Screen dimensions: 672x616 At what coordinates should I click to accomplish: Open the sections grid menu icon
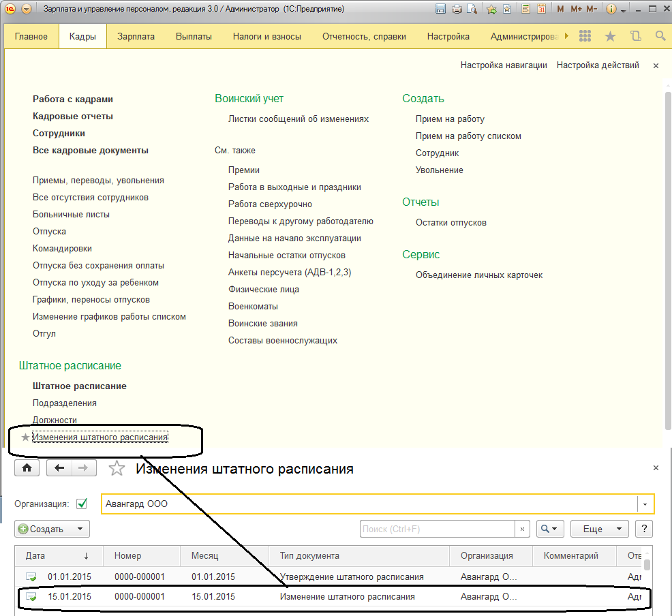pyautogui.click(x=585, y=36)
